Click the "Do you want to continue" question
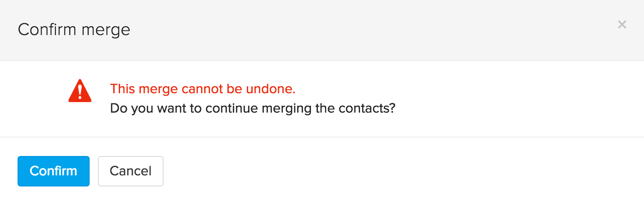Screen dimensions: 644x204 click(x=253, y=109)
